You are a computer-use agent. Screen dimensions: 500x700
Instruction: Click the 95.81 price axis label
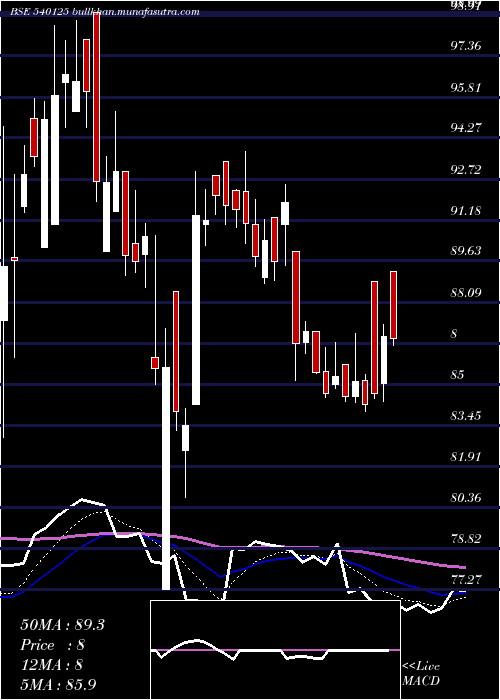[466, 87]
